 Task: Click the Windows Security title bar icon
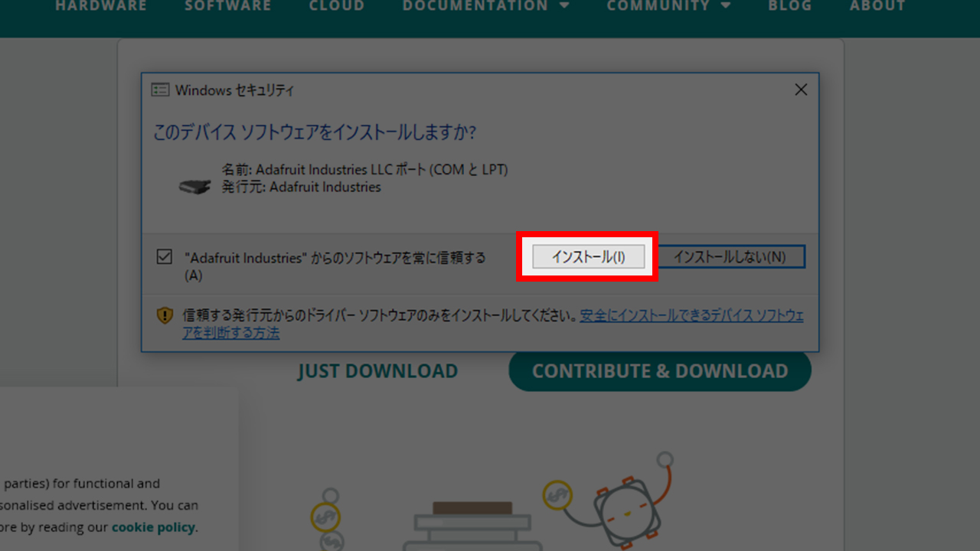point(160,90)
